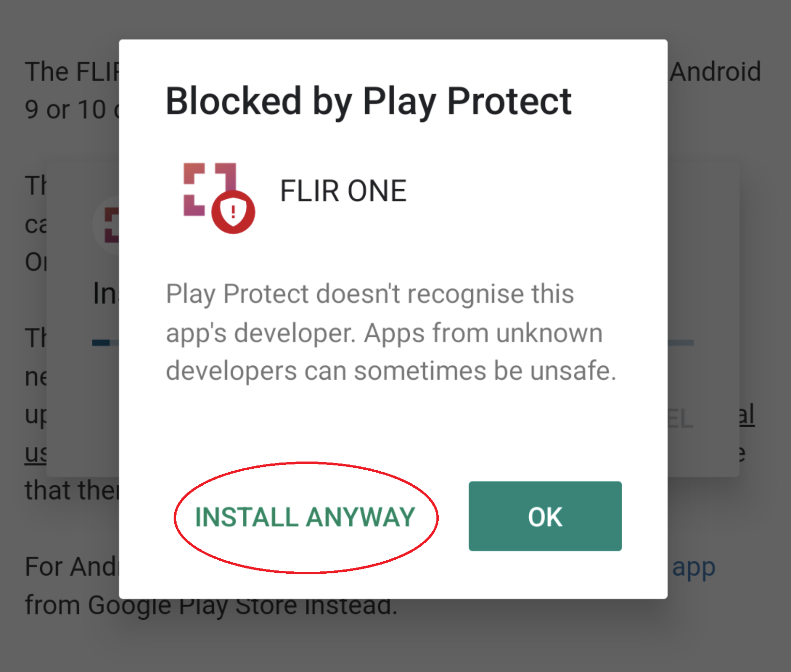Click the "For And" background paragraph text

[72, 567]
